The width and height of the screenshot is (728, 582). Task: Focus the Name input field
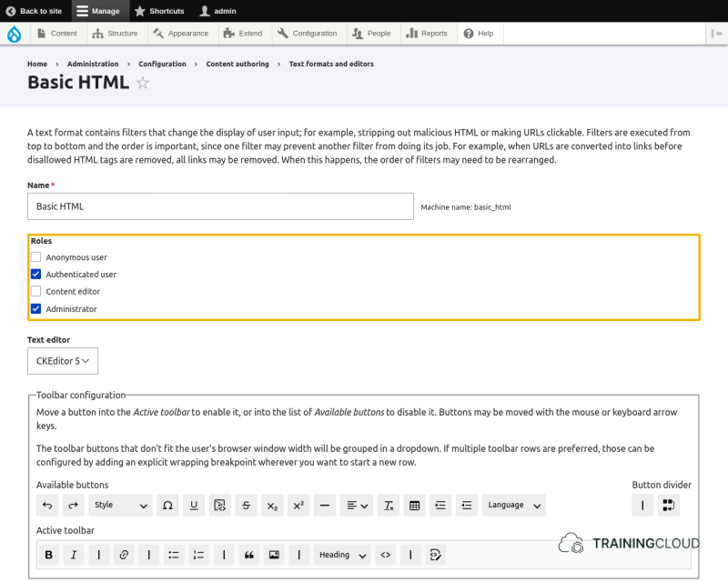tap(220, 206)
